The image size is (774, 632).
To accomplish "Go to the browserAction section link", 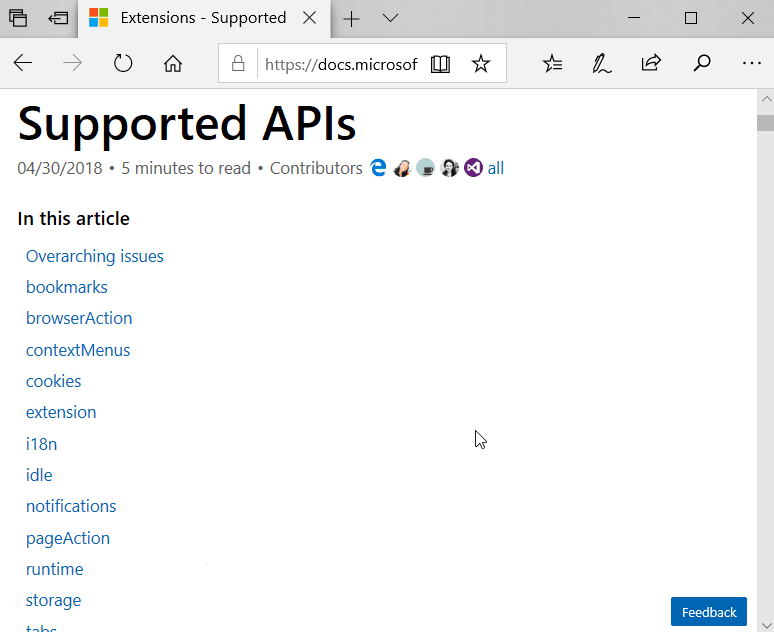I will 79,318.
